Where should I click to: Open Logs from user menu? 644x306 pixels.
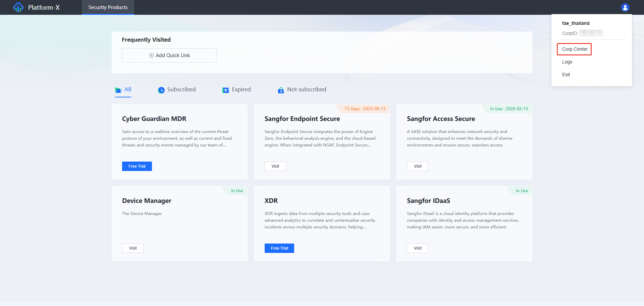(x=567, y=62)
